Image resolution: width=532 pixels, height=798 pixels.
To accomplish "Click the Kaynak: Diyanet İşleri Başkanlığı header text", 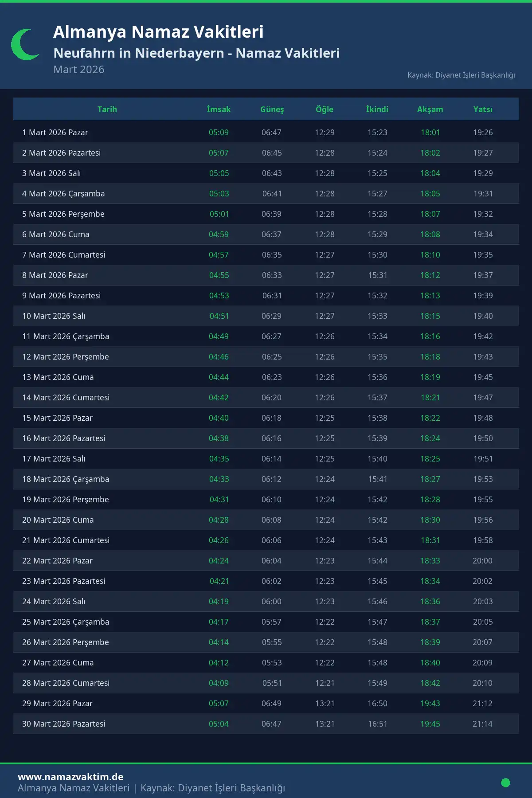I will pos(461,75).
